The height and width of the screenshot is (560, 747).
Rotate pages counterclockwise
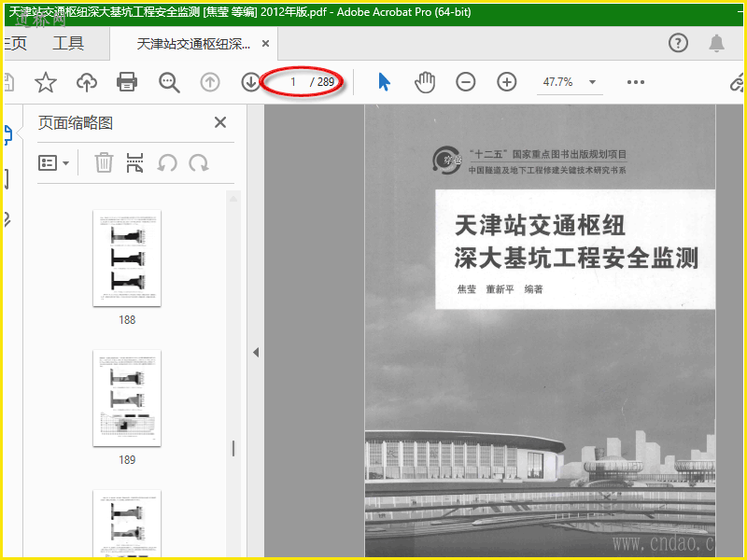[167, 163]
